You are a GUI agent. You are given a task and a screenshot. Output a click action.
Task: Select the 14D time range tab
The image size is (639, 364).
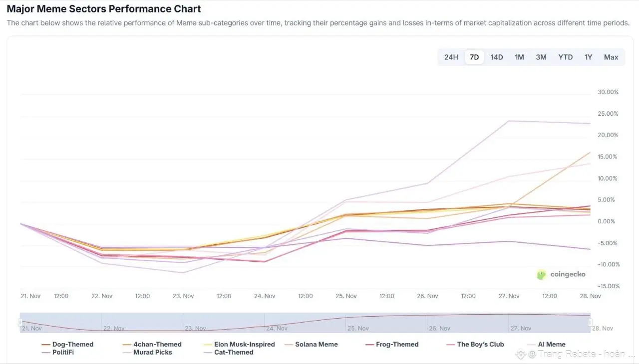tap(497, 57)
